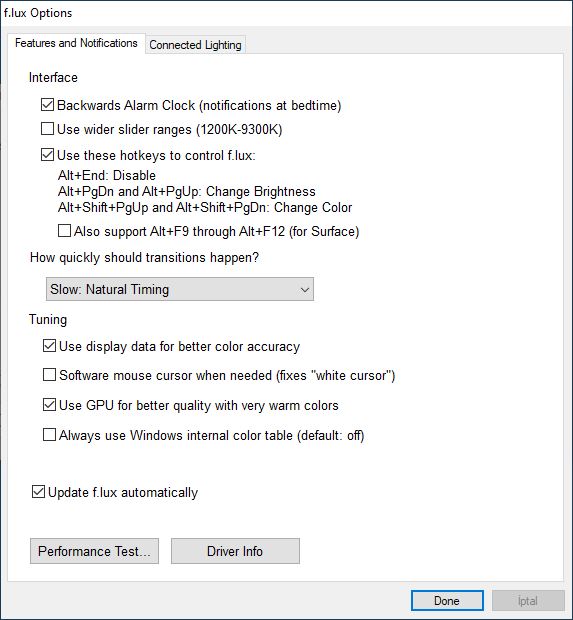Screen dimensions: 573x620
Task: Confirm settings with the Done button
Action: pyautogui.click(x=447, y=601)
